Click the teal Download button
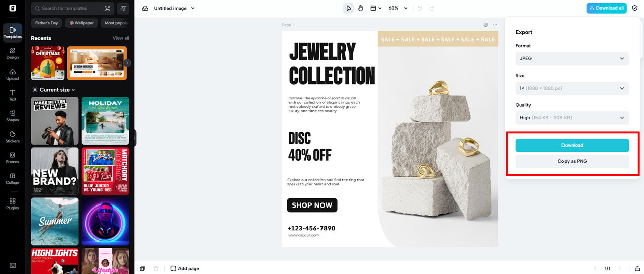This screenshot has height=274, width=644. click(572, 145)
